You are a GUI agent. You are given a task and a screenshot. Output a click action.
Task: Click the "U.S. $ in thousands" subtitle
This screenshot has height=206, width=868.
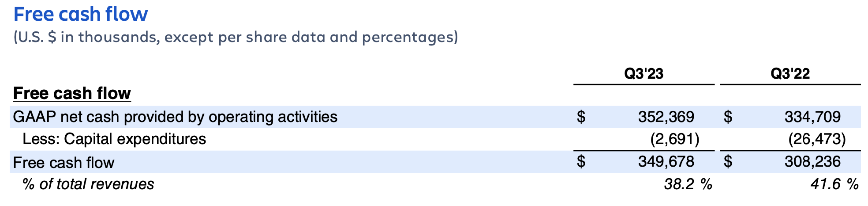tap(236, 37)
